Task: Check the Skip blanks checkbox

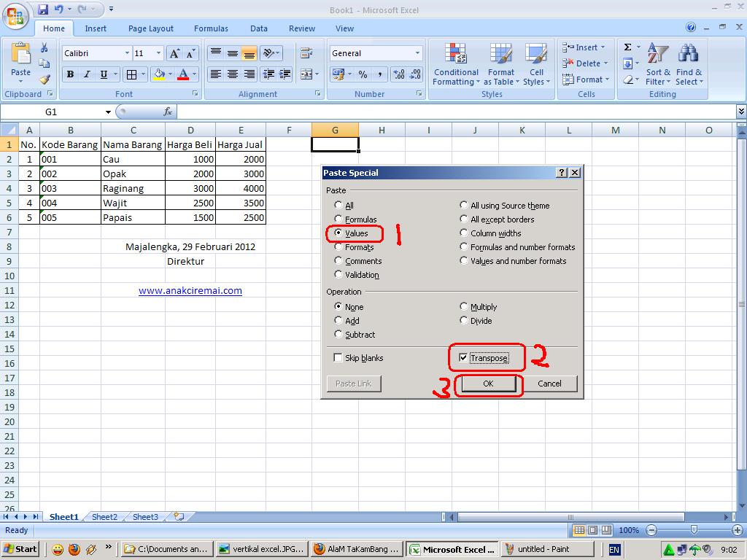Action: pos(338,357)
